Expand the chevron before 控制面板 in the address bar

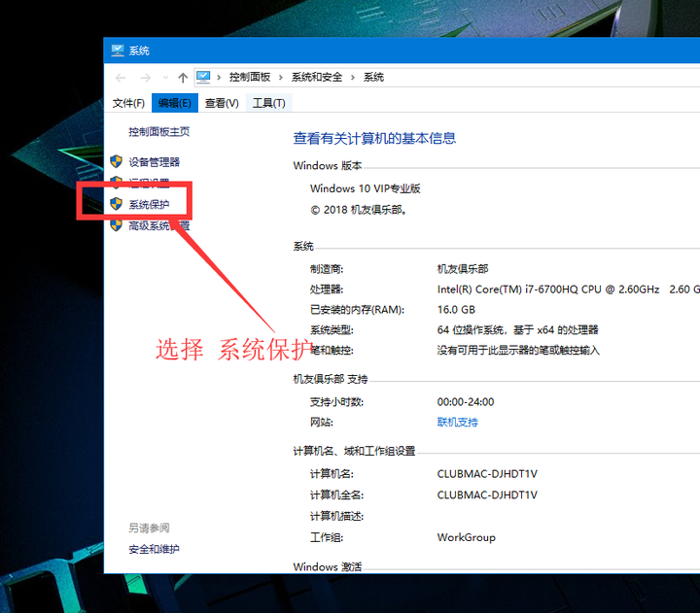click(x=219, y=77)
